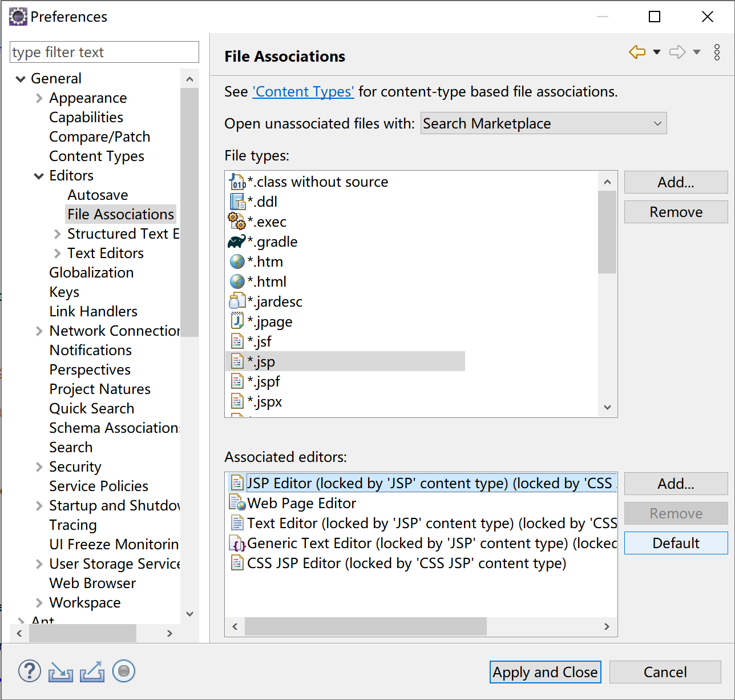Expand the Structured Text Editors node
The height and width of the screenshot is (700, 735).
pyautogui.click(x=57, y=234)
